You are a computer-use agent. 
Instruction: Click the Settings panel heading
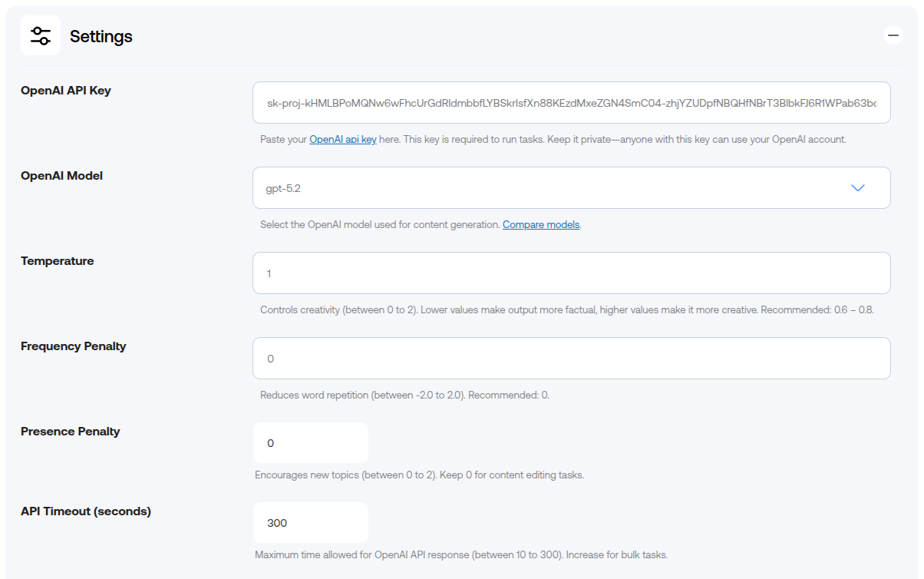(101, 35)
